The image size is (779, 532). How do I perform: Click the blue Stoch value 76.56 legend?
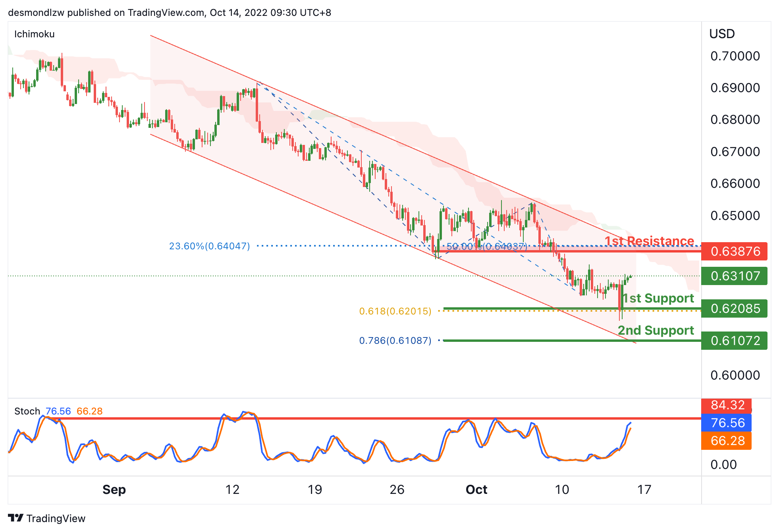pyautogui.click(x=58, y=411)
